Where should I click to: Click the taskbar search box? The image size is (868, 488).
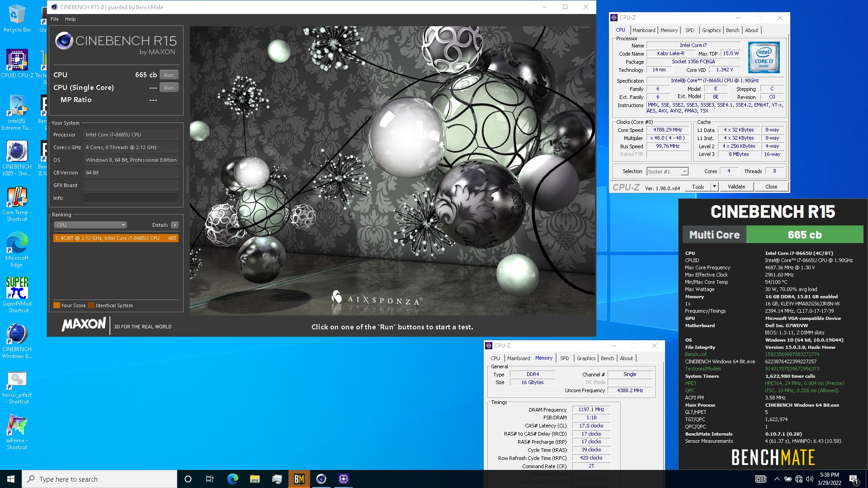click(x=99, y=479)
